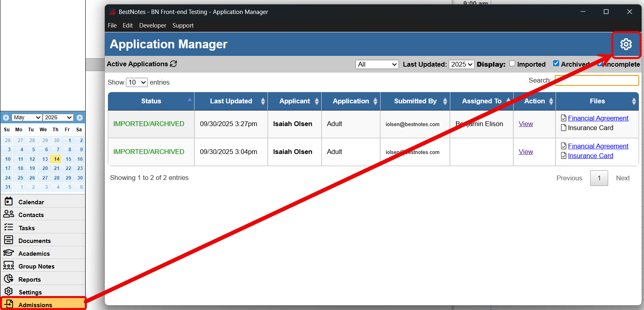Open Group Notes from sidebar
This screenshot has height=310, width=644.
pyautogui.click(x=43, y=266)
